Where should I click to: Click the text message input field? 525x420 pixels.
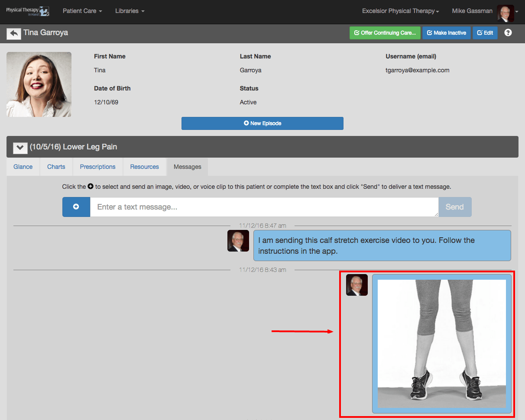pyautogui.click(x=264, y=207)
